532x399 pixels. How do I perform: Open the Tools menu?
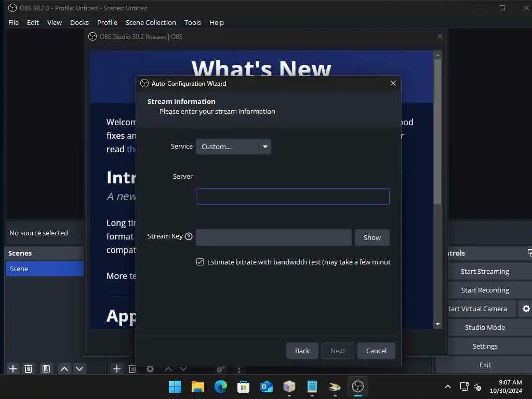click(x=193, y=22)
